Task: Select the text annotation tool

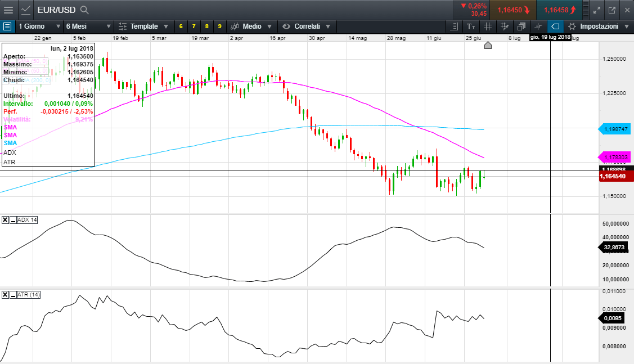Action: click(x=471, y=26)
